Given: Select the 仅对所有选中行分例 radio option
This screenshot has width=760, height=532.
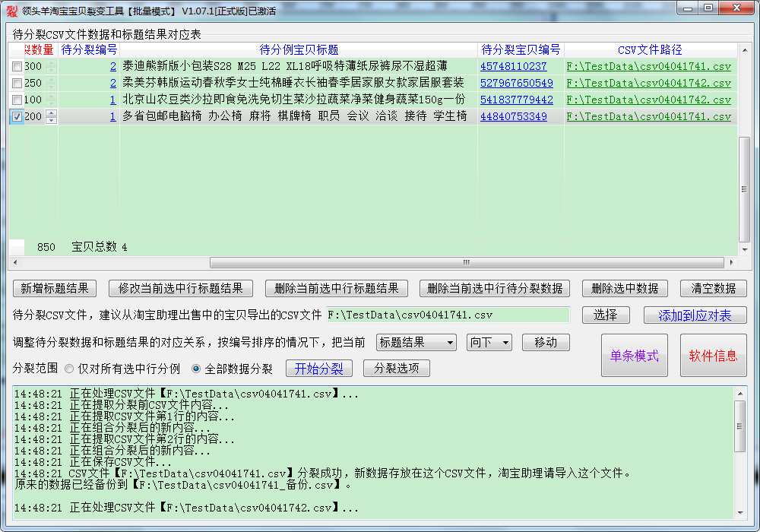Looking at the screenshot, I should (x=70, y=369).
